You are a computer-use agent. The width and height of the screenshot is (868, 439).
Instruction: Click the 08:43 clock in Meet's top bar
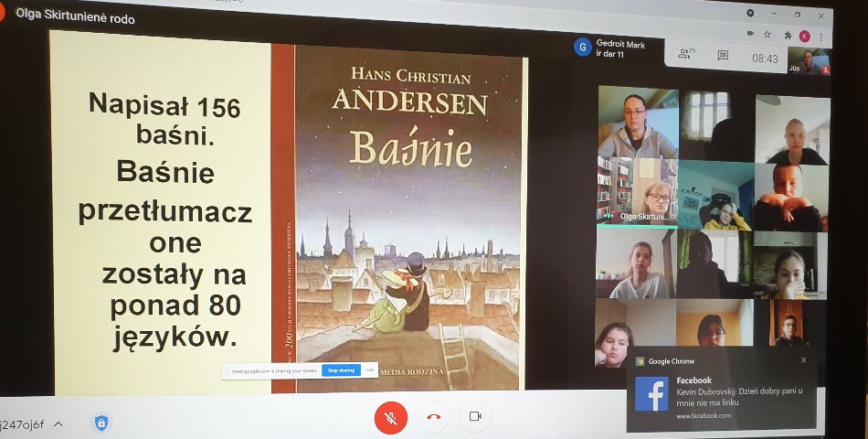click(765, 59)
